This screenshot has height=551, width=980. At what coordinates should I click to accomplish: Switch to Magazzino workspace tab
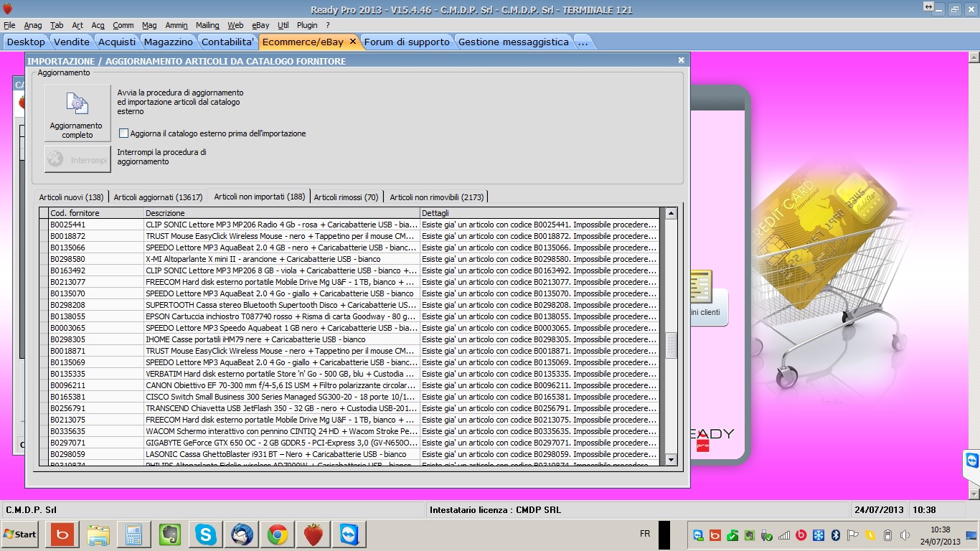click(168, 42)
